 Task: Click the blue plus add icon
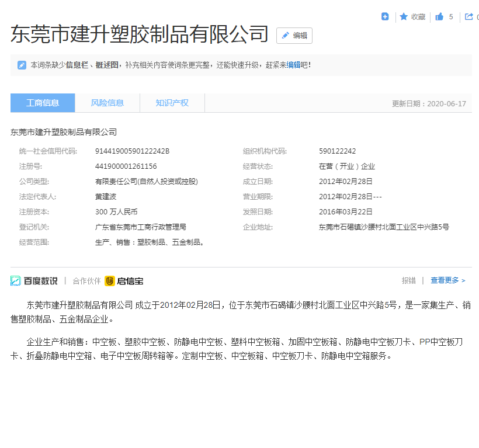coord(385,17)
